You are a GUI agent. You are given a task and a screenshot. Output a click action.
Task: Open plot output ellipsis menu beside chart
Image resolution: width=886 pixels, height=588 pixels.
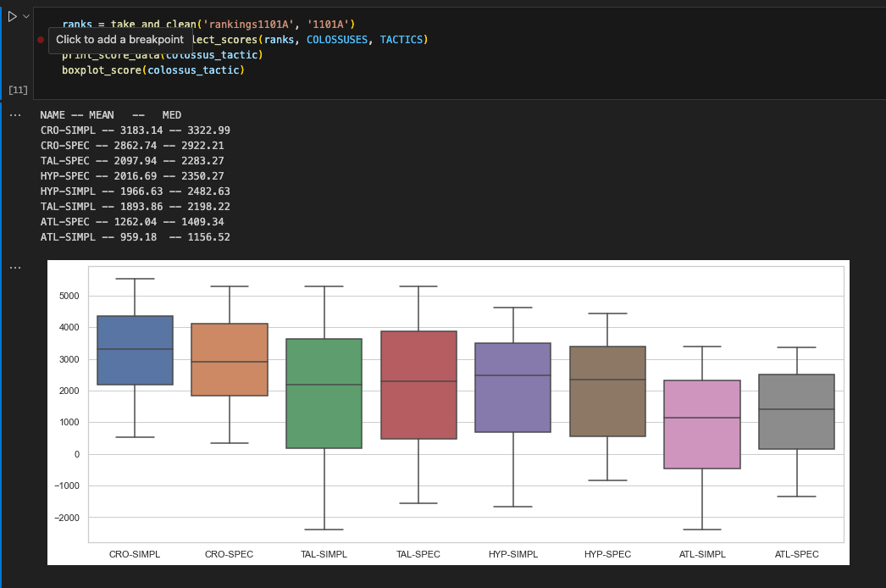click(15, 268)
